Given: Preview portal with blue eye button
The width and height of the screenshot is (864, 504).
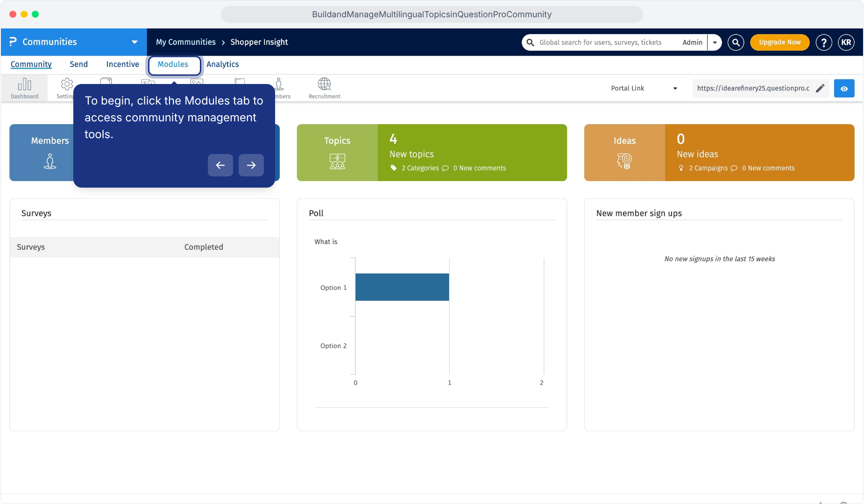Looking at the screenshot, I should click(x=844, y=88).
